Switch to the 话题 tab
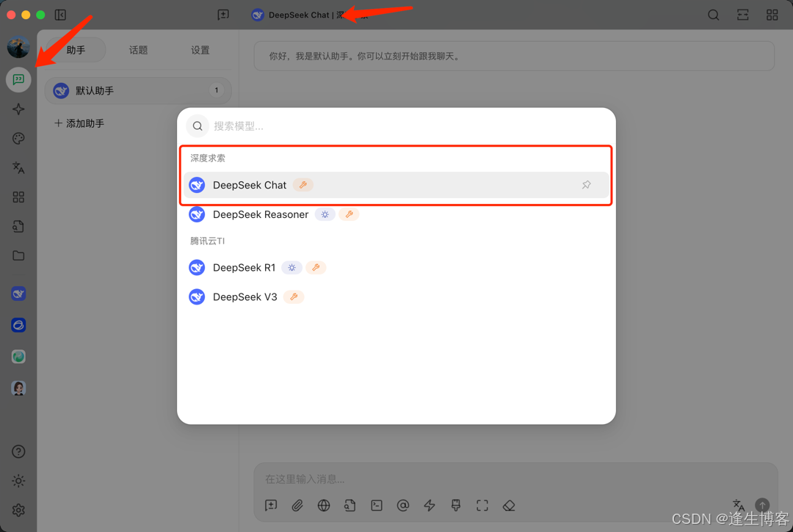Viewport: 793px width, 532px height. tap(138, 50)
